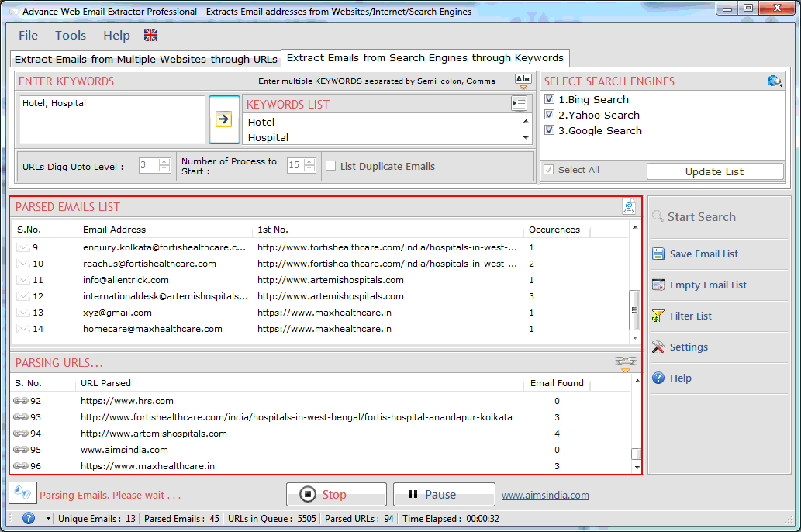Click Parsing URLs scroll up arrow
Screen dimensions: 801x532
[x=637, y=381]
